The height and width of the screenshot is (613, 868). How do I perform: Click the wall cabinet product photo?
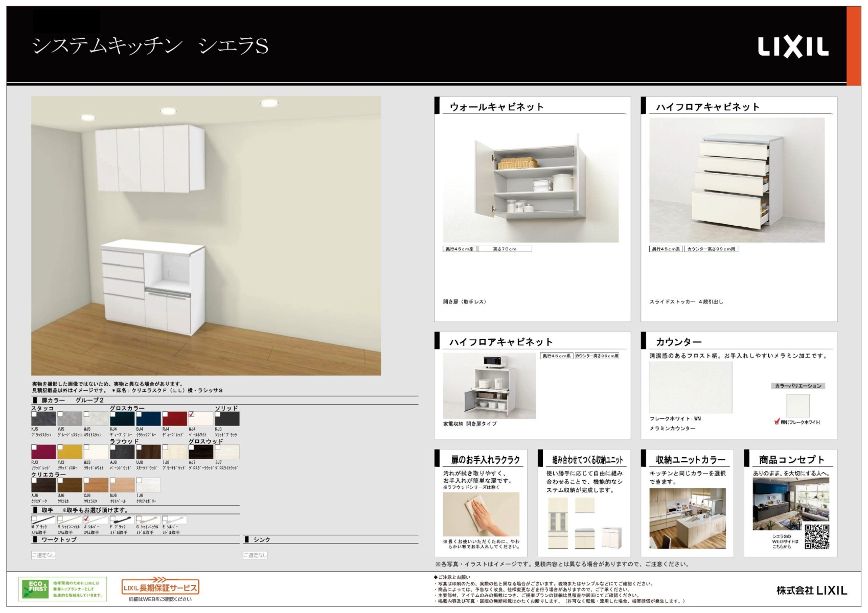click(531, 180)
